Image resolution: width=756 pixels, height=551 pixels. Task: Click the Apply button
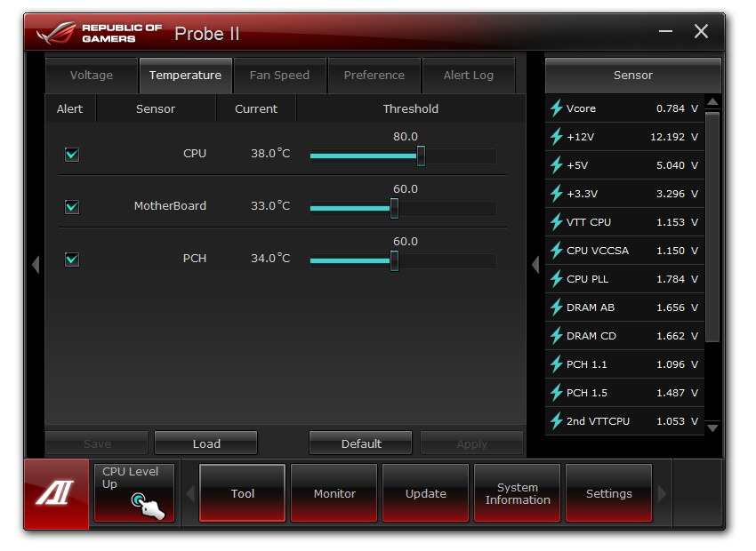[x=471, y=443]
